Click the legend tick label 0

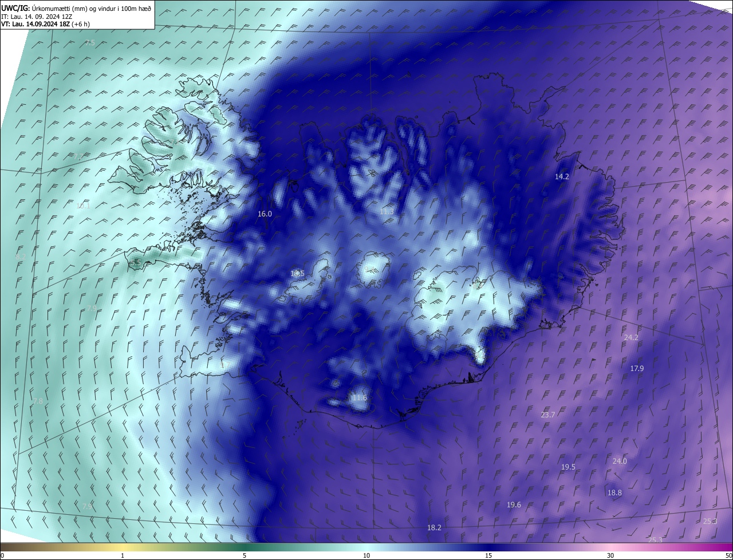2,556
